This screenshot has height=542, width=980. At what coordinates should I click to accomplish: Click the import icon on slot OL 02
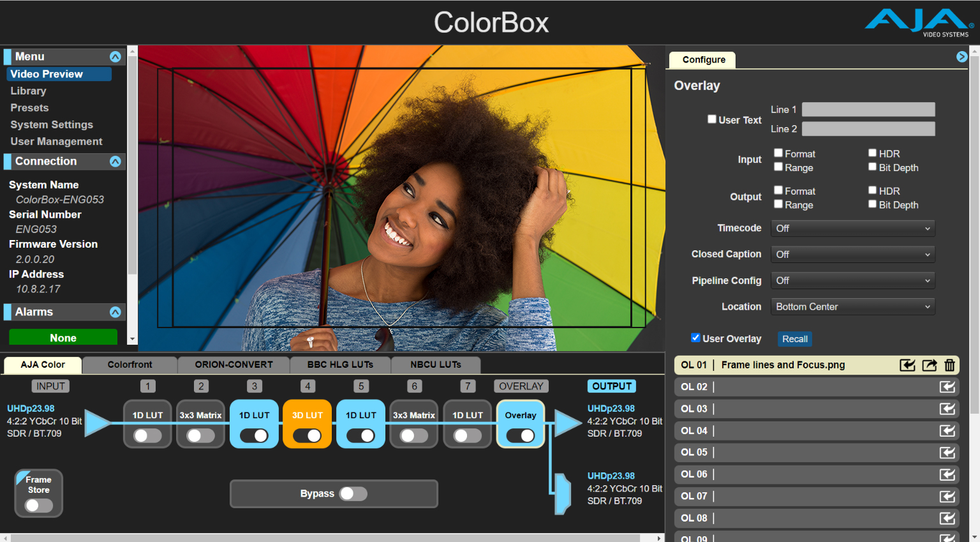[947, 387]
